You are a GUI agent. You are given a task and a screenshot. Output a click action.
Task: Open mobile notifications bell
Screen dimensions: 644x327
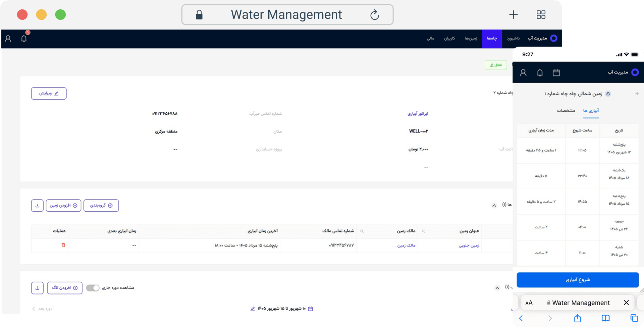[x=540, y=72]
